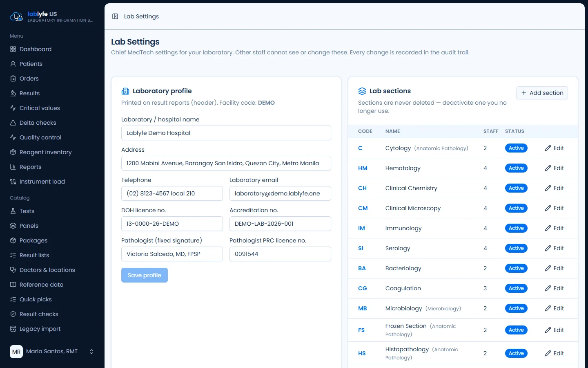Click the Active badge for Hematology

click(516, 168)
